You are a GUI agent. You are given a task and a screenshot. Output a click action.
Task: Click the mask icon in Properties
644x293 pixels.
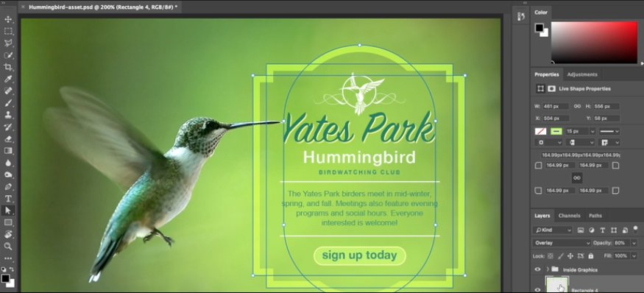pos(551,88)
